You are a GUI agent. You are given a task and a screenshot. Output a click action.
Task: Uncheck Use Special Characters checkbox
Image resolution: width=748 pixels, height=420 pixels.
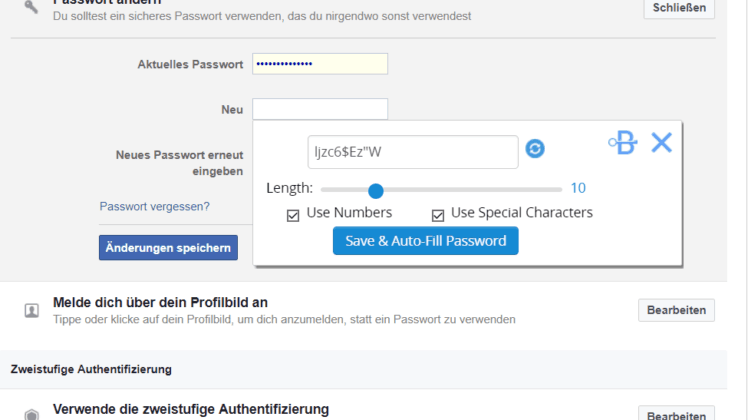pos(437,216)
